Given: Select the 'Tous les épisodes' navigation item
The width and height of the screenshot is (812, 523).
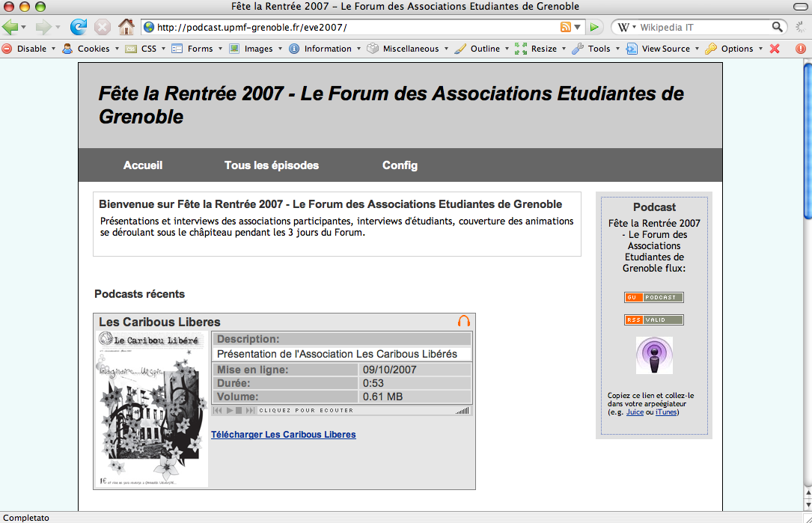Looking at the screenshot, I should (271, 165).
